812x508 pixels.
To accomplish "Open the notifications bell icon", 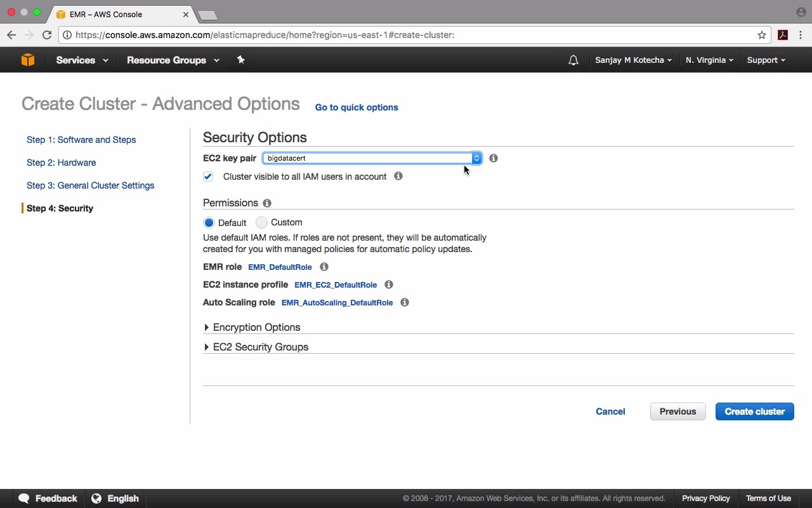I will [x=573, y=60].
